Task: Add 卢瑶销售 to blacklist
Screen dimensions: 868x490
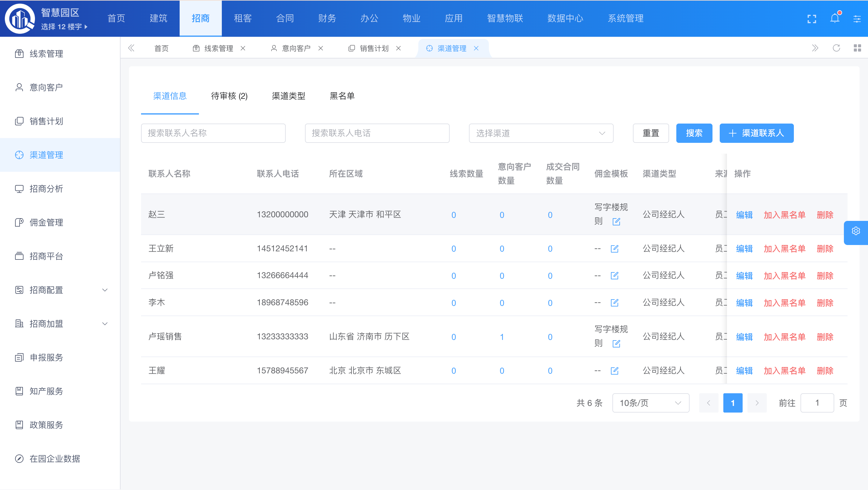Action: point(784,337)
